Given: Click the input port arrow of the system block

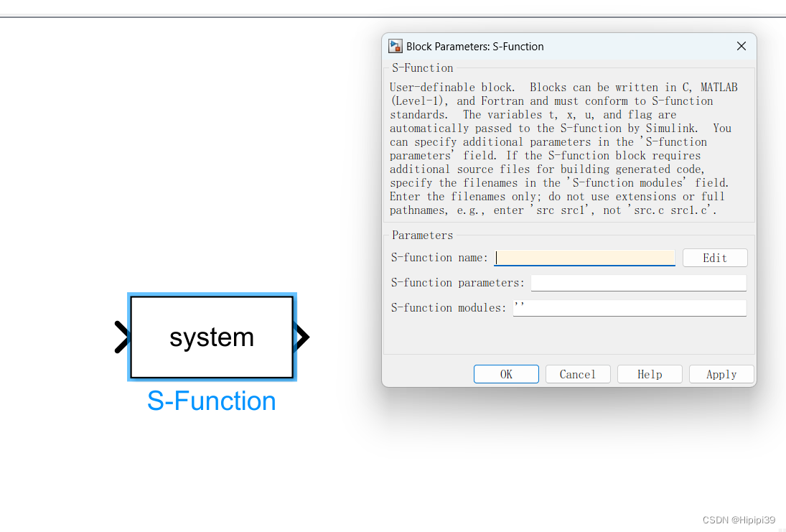Looking at the screenshot, I should (123, 336).
